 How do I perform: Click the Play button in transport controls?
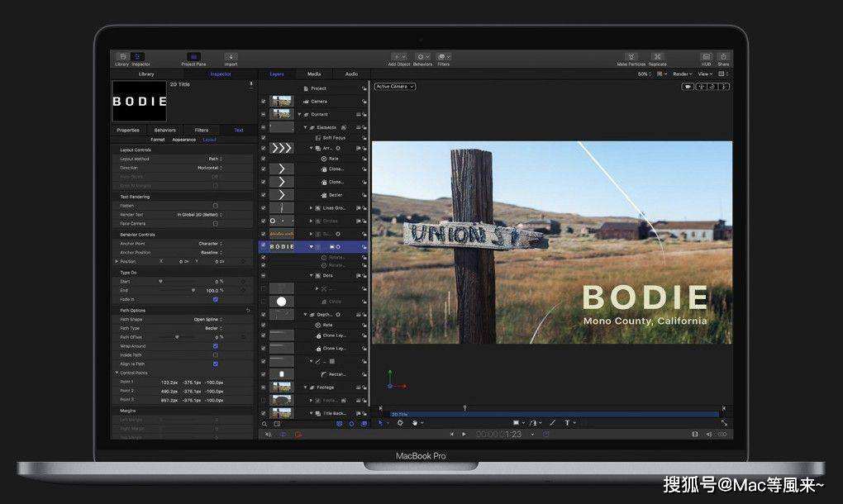pyautogui.click(x=464, y=434)
